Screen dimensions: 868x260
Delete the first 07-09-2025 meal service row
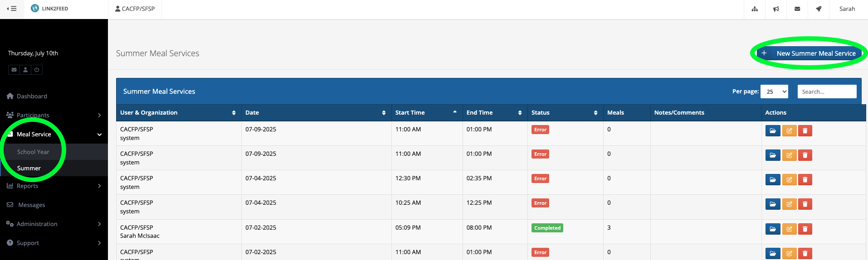tap(805, 131)
